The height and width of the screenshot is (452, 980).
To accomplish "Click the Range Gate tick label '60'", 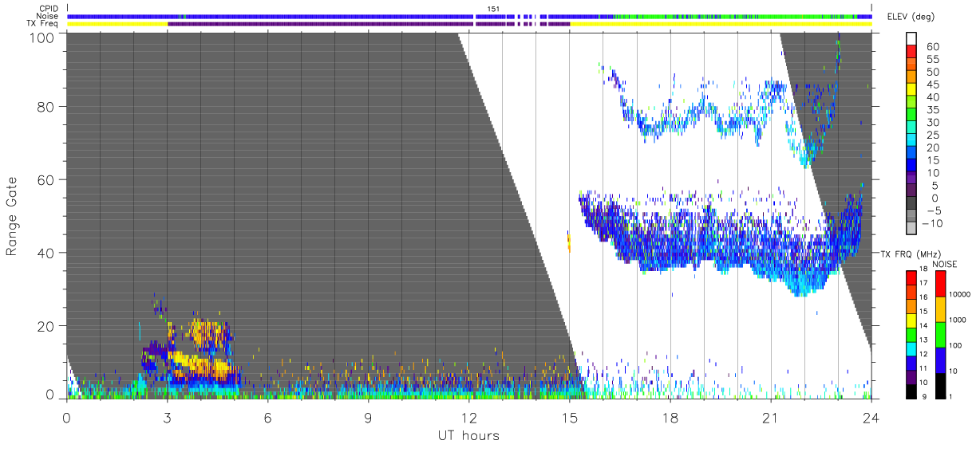I will click(47, 179).
